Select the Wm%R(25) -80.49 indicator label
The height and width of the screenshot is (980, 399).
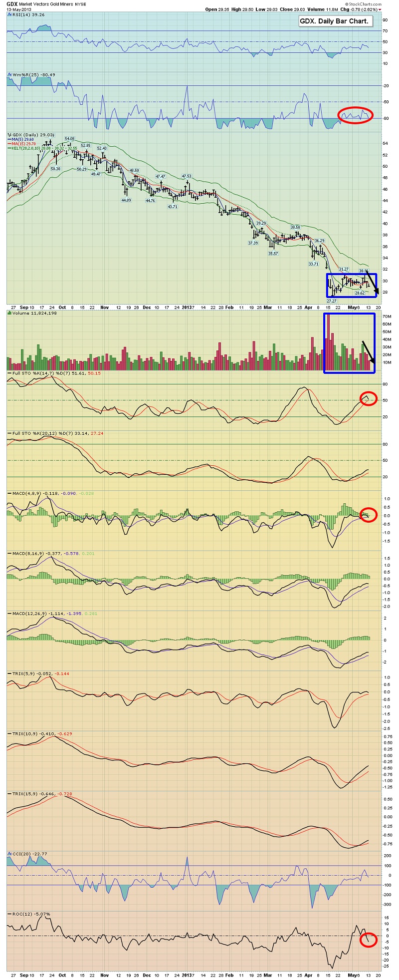tap(32, 75)
